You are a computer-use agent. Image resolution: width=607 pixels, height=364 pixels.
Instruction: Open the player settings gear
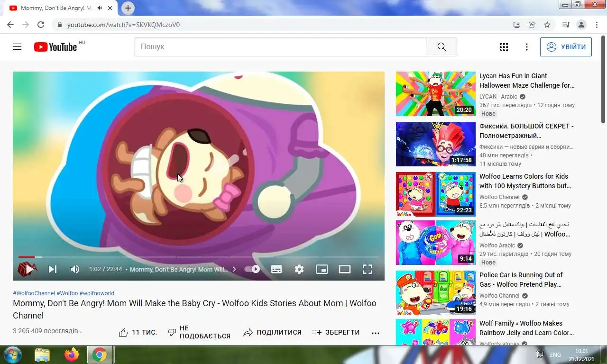click(x=299, y=269)
